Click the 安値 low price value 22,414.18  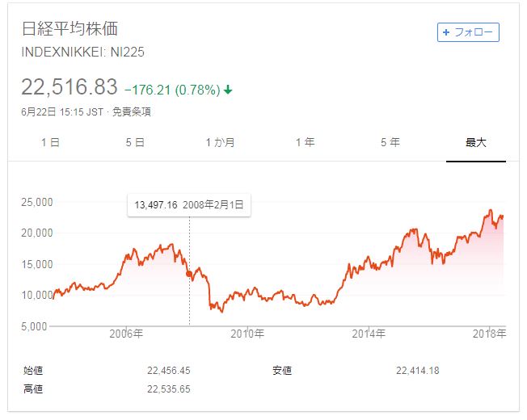[418, 371]
